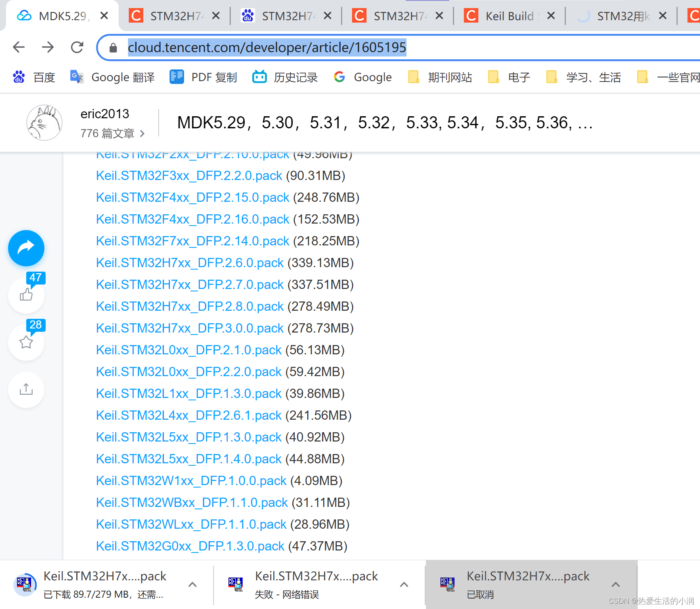Screen dimensions: 700x609
Task: Download Keil.STM32H7xx_DFP.3.0.0.pack
Action: click(x=190, y=328)
